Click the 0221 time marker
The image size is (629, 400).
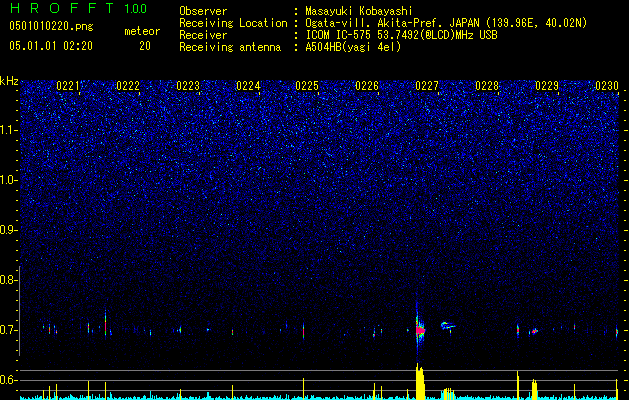(68, 86)
